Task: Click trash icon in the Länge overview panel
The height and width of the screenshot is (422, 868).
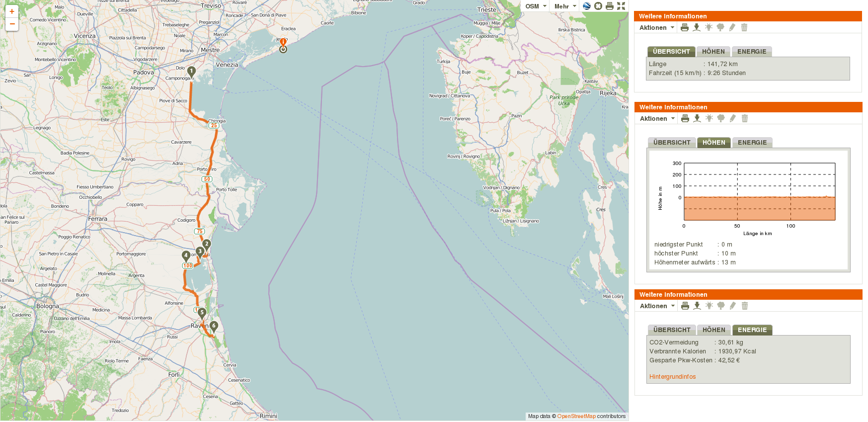Action: tap(744, 27)
